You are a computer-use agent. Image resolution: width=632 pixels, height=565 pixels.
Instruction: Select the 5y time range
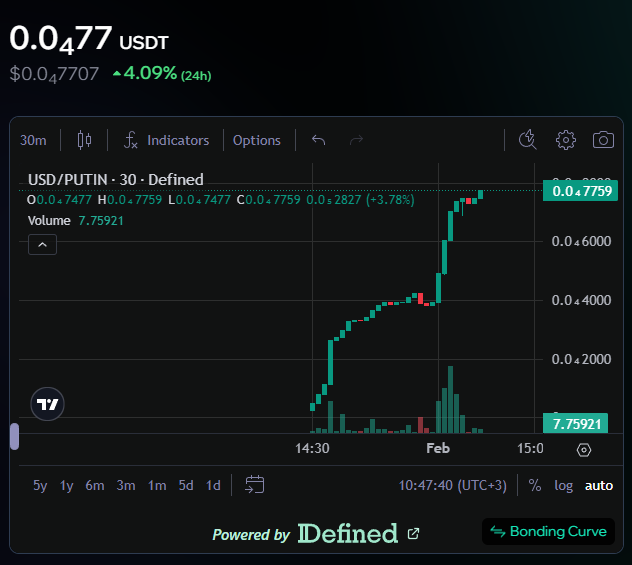40,485
